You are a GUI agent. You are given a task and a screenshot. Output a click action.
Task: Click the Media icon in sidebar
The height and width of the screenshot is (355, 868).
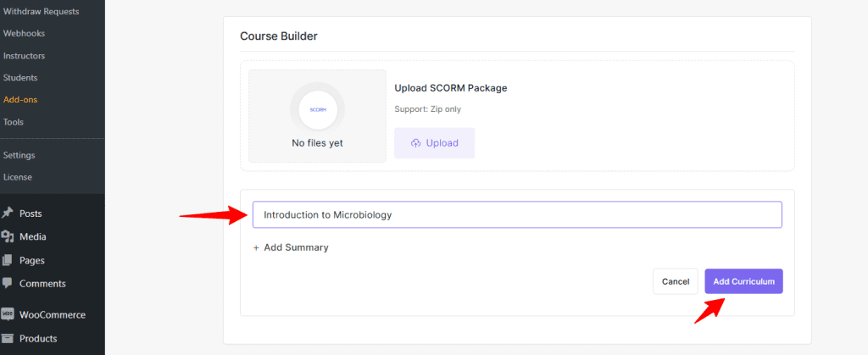pyautogui.click(x=8, y=237)
